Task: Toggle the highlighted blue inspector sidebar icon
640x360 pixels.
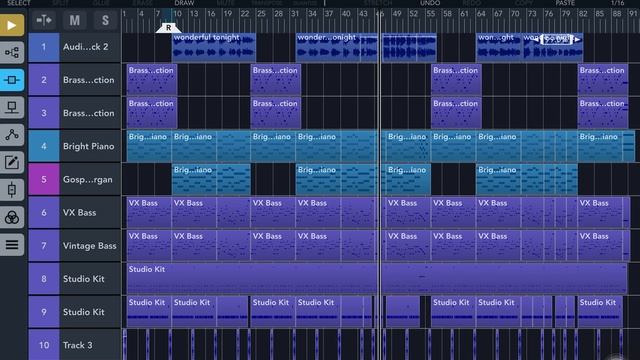Action: (x=12, y=80)
